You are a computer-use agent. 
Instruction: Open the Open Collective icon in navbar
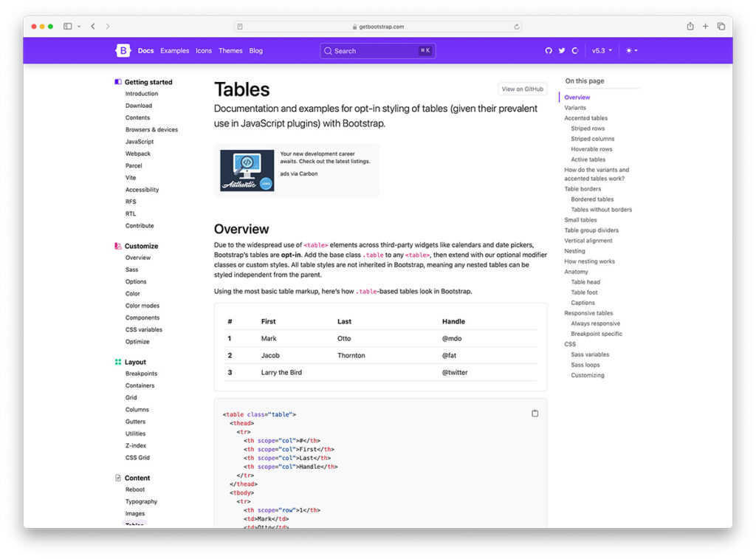(x=574, y=51)
